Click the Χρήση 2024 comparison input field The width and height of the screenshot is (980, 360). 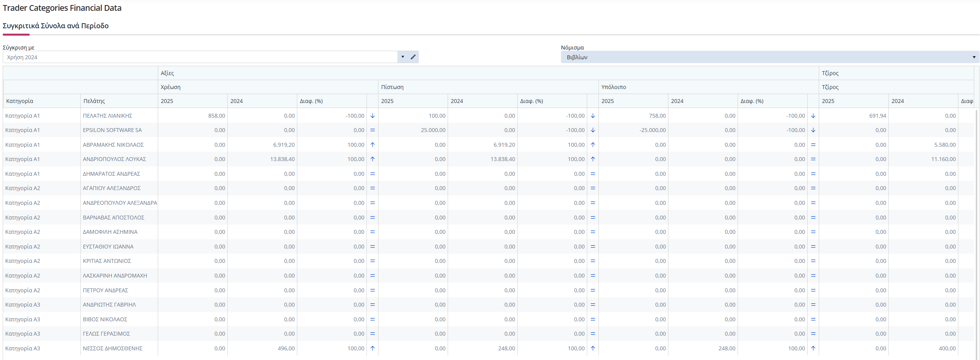(x=200, y=57)
